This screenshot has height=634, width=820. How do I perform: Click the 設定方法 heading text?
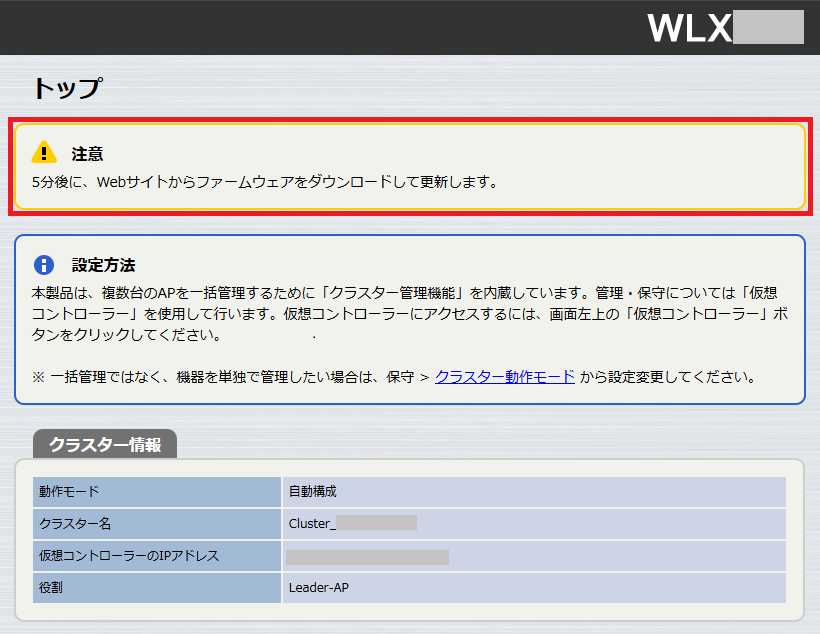click(x=104, y=265)
